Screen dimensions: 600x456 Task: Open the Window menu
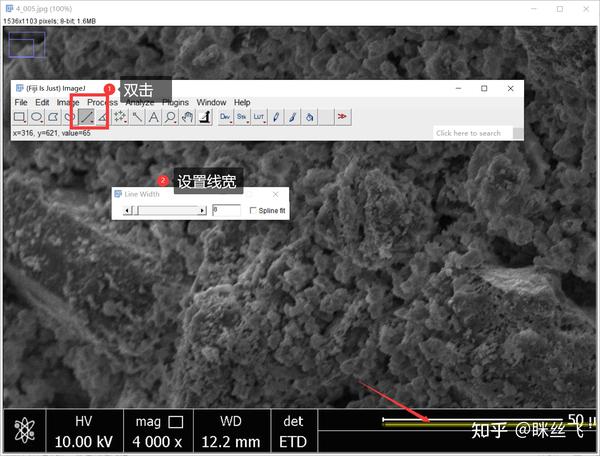(211, 103)
